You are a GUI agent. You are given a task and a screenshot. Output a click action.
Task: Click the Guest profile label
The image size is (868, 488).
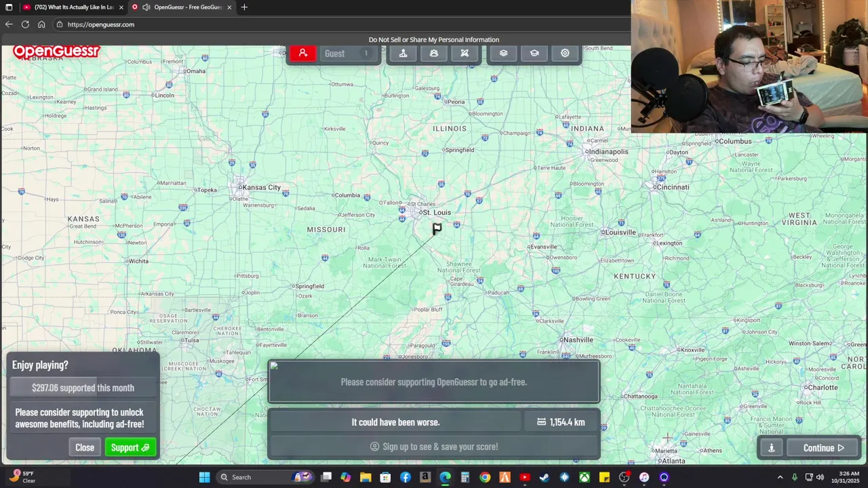(x=334, y=54)
